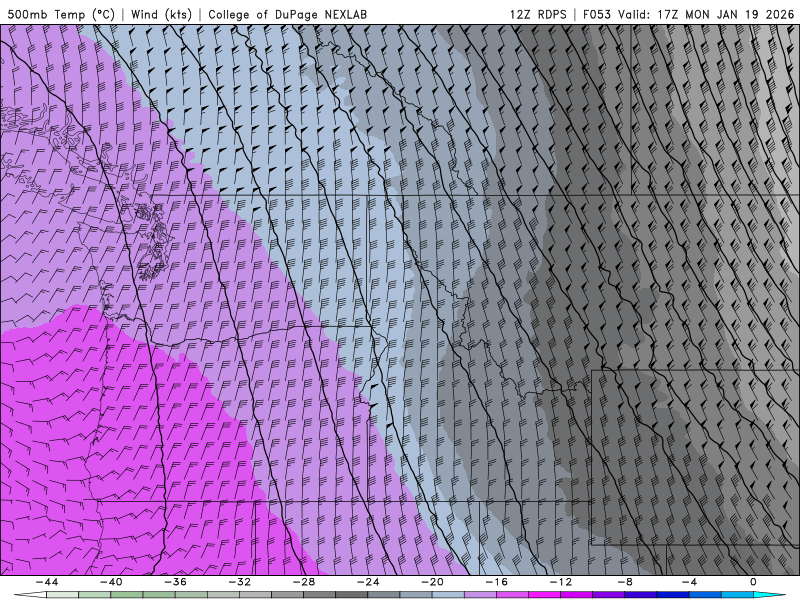Click the 'F053' forecast hour text
The image size is (800, 600).
pyautogui.click(x=596, y=14)
